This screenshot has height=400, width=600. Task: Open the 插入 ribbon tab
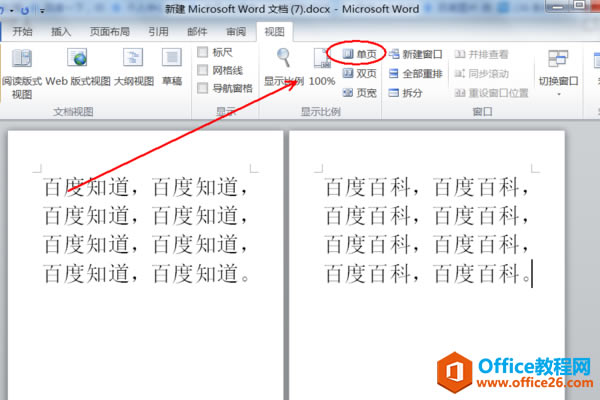pos(61,31)
